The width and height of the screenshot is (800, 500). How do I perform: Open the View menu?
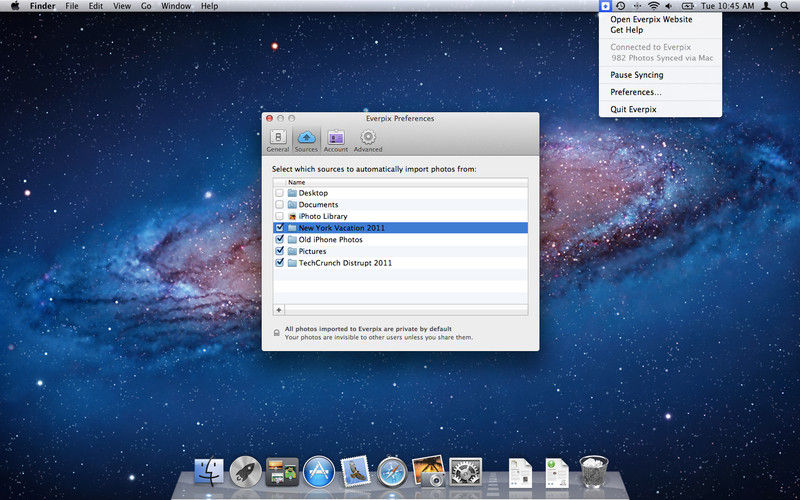tap(122, 6)
